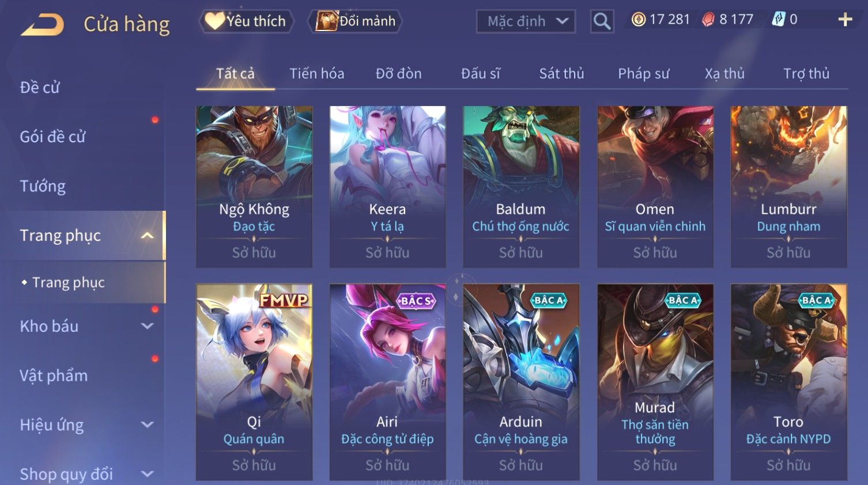Select the Qi Quán quân FMVP skin
The image size is (868, 485).
click(x=254, y=382)
